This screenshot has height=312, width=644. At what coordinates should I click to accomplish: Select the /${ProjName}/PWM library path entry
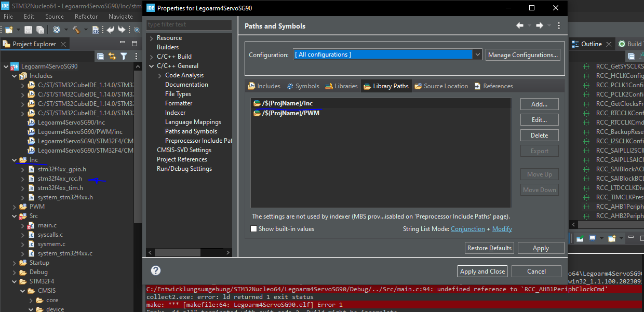click(x=381, y=113)
